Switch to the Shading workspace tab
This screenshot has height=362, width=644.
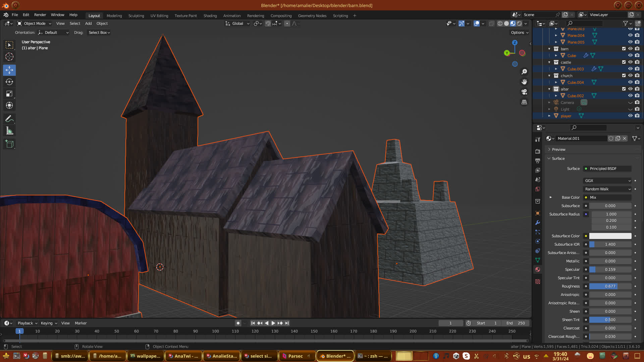point(210,16)
